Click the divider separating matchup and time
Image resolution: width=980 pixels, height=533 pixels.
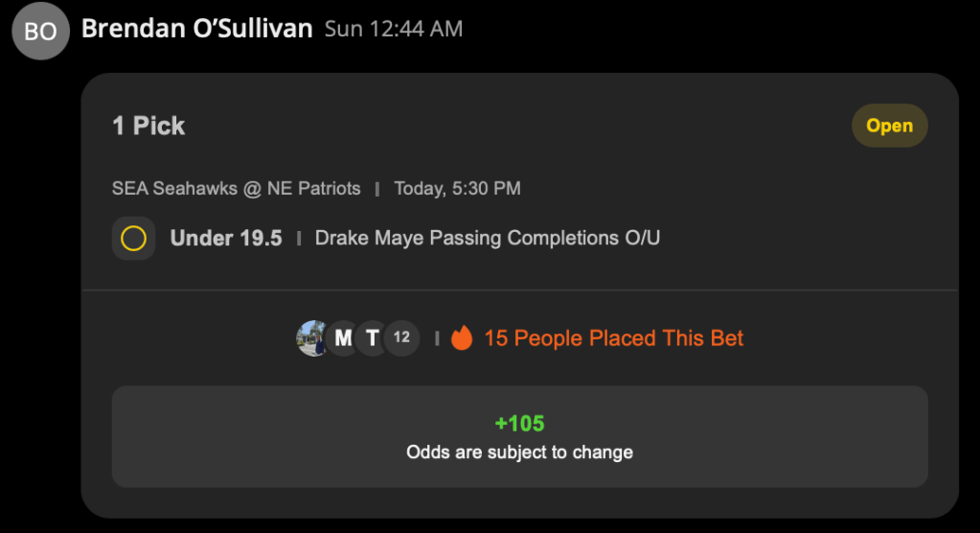[377, 189]
